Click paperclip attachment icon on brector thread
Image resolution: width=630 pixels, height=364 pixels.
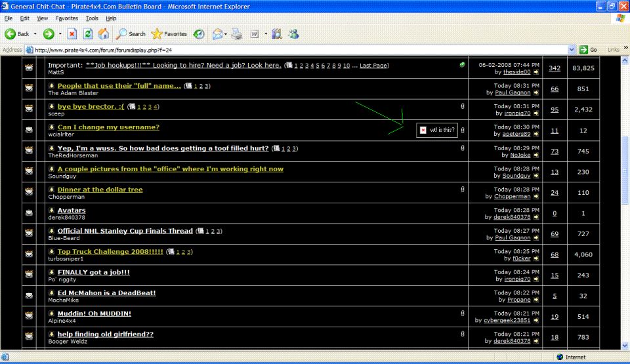pos(463,106)
